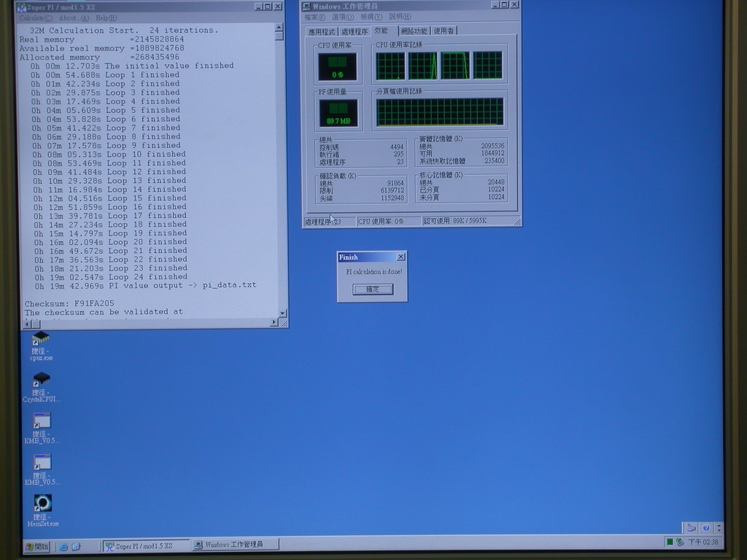The image size is (747, 560).
Task: Open the 檔案(F) menu in Task Manager
Action: click(314, 17)
